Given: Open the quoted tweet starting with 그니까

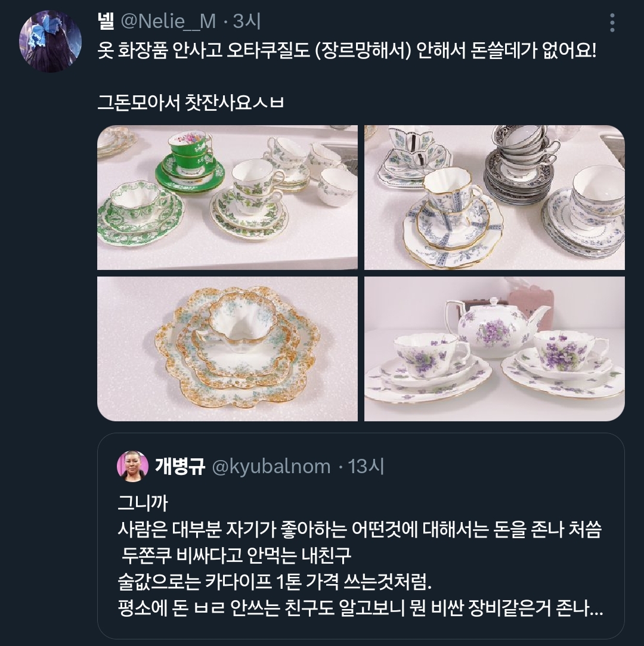Looking at the screenshot, I should (361, 536).
